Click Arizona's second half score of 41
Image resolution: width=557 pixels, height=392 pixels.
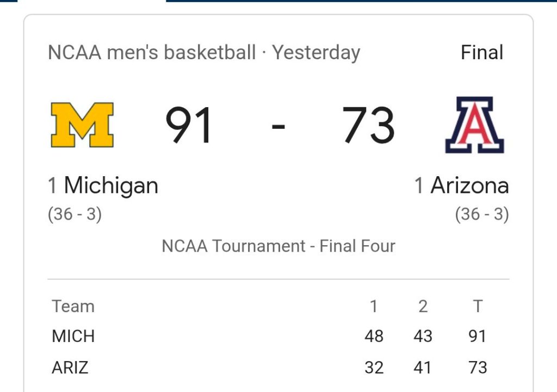[423, 368]
